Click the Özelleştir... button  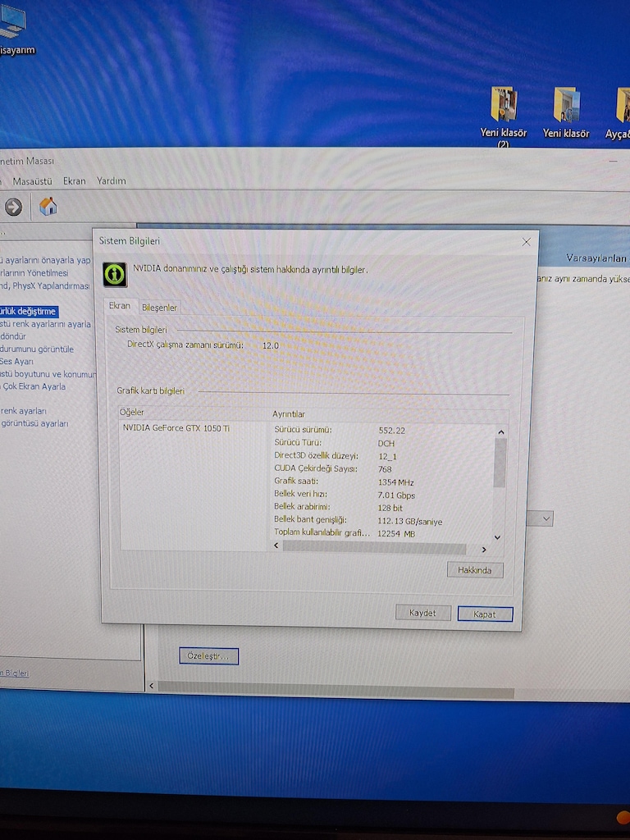coord(208,655)
